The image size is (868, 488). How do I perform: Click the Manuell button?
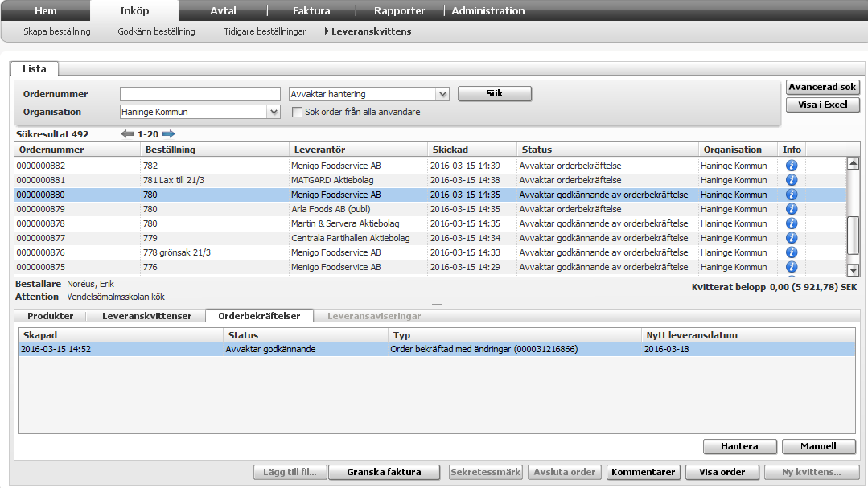coord(818,446)
